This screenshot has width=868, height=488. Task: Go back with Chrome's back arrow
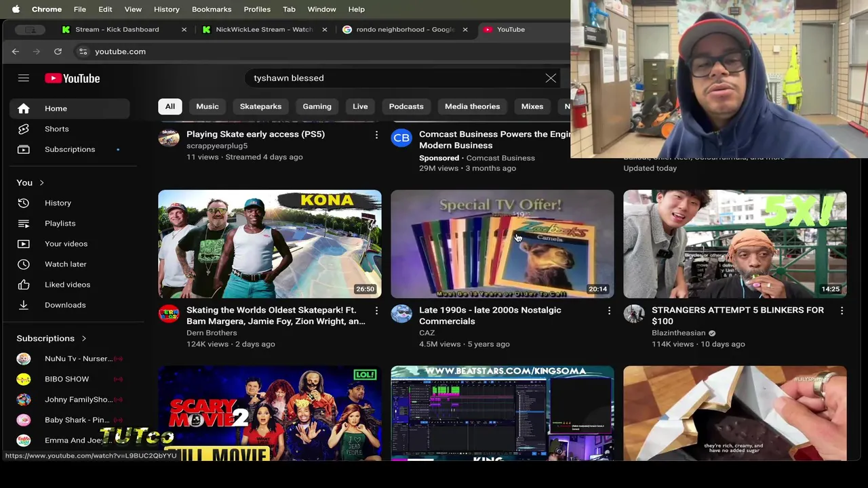(x=16, y=52)
